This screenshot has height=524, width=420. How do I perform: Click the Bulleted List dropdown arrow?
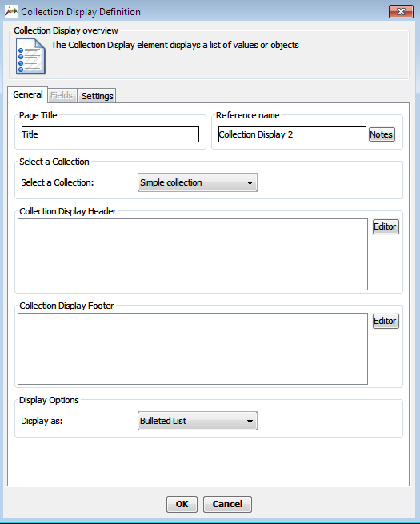(250, 421)
